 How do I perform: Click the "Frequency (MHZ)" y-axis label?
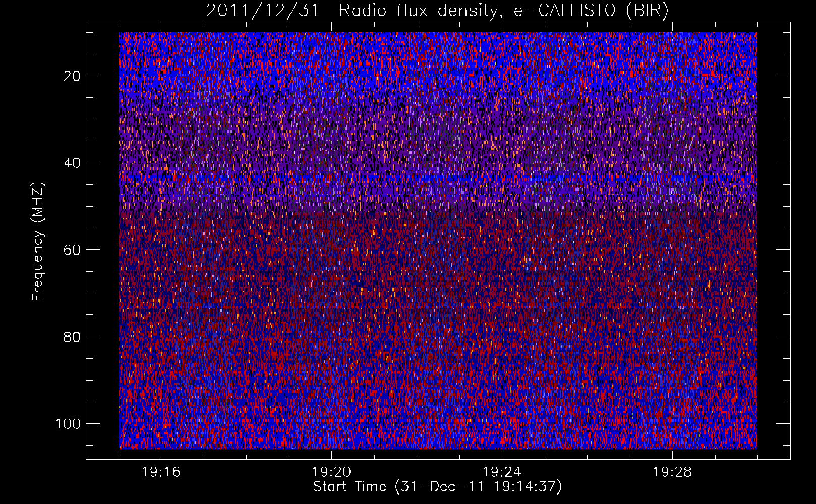tap(38, 241)
